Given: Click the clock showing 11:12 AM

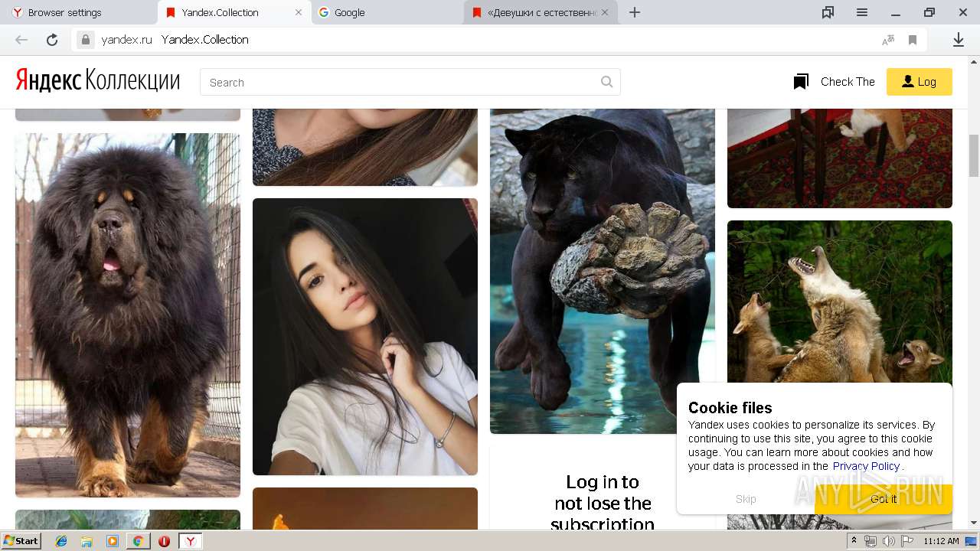Looking at the screenshot, I should tap(941, 541).
